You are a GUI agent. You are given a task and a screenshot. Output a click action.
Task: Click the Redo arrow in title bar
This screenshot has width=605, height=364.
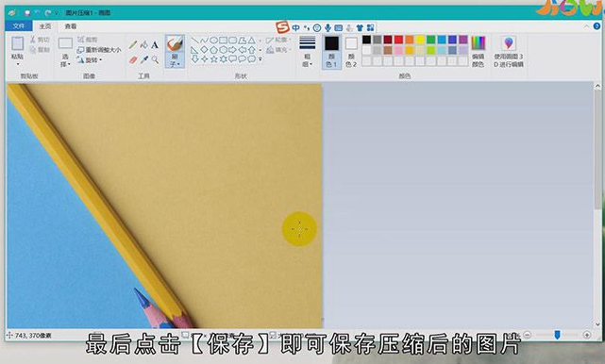click(47, 12)
